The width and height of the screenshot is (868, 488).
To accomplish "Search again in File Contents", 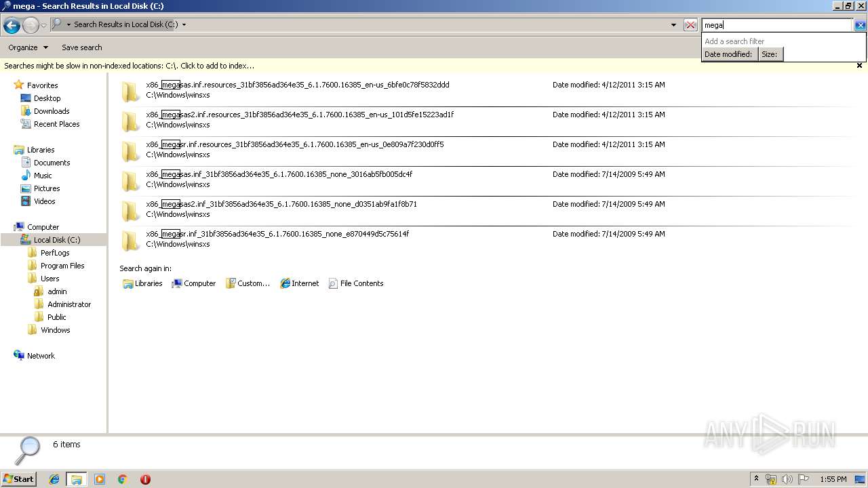I will pyautogui.click(x=356, y=283).
